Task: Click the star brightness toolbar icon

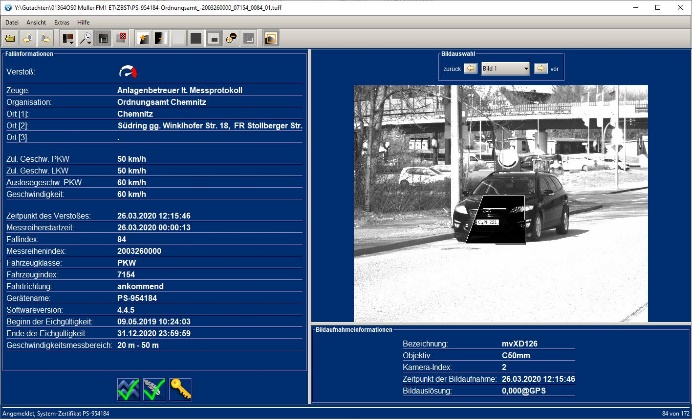Action: pos(142,38)
